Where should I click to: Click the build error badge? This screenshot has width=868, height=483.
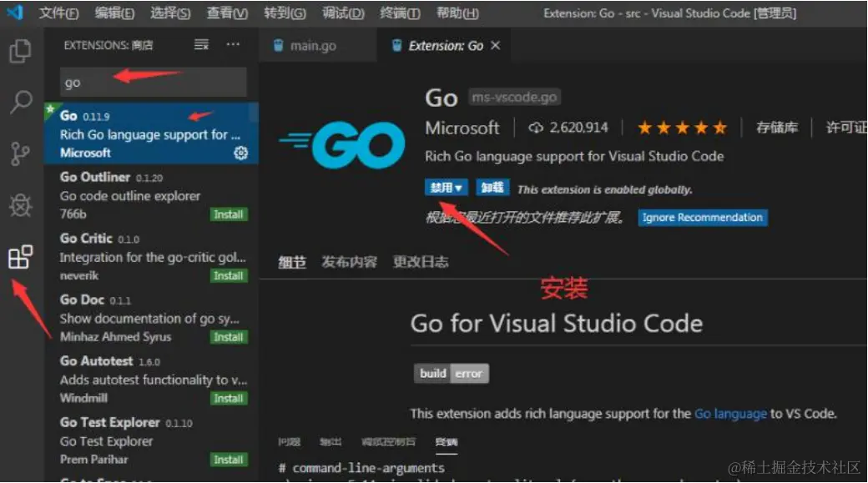coord(452,374)
